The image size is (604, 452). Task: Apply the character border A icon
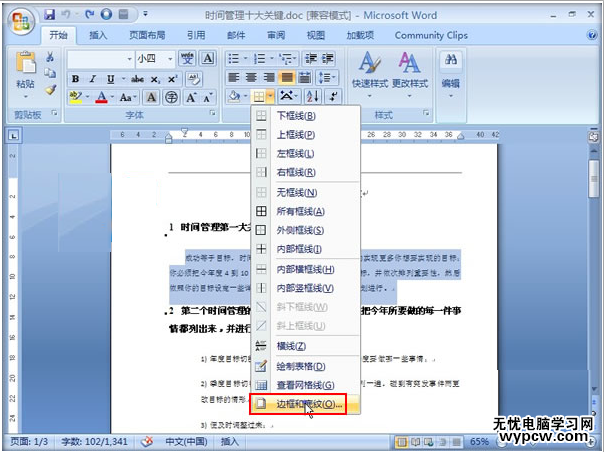coord(208,59)
